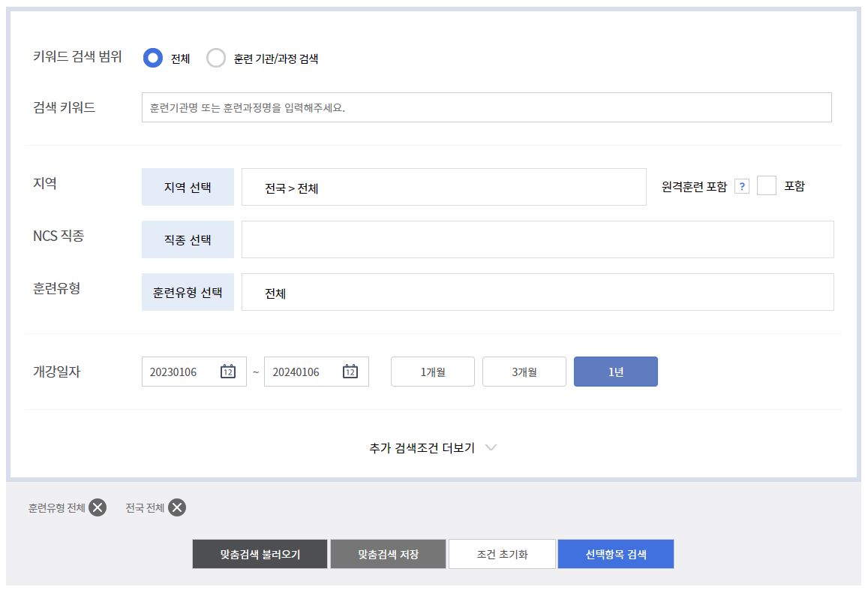Enable the 포함 checkbox for remote training
The image size is (868, 593).
pos(767,185)
